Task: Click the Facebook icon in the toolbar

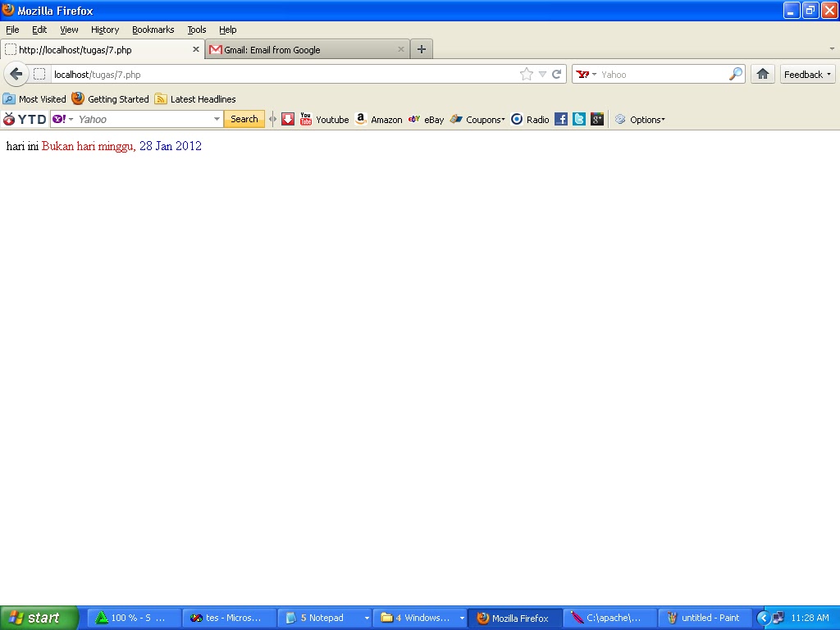Action: coord(560,119)
